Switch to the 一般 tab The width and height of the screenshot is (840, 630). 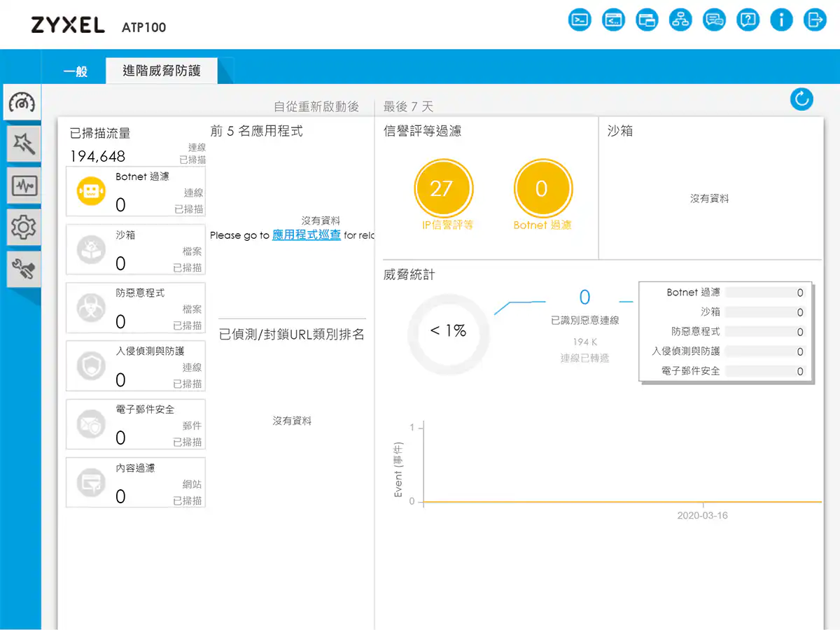point(75,71)
